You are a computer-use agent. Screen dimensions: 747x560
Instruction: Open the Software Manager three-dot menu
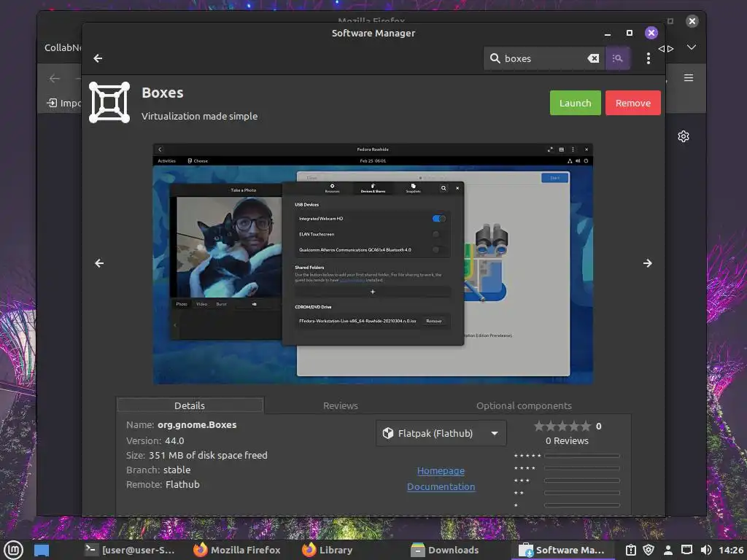pos(648,58)
